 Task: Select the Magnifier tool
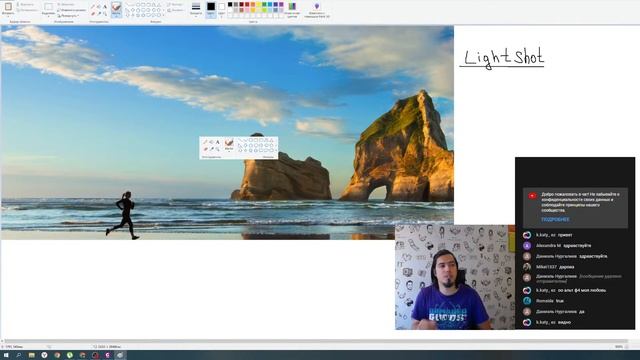pos(105,14)
